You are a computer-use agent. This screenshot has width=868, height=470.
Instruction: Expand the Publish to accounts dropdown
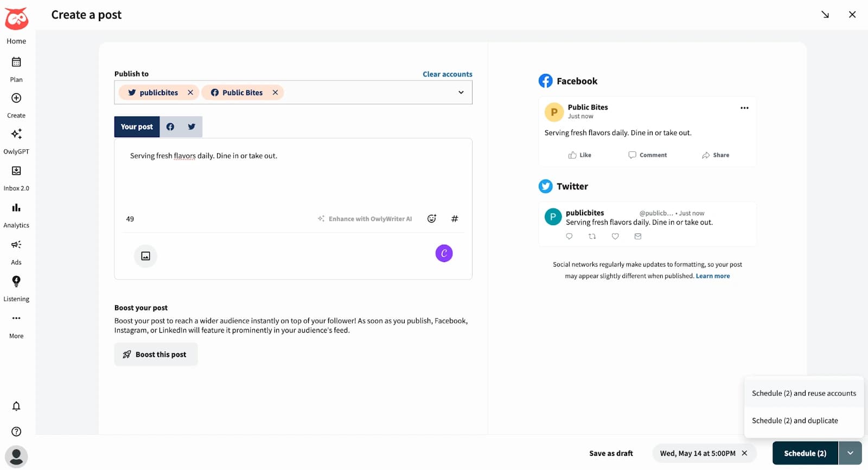tap(461, 93)
